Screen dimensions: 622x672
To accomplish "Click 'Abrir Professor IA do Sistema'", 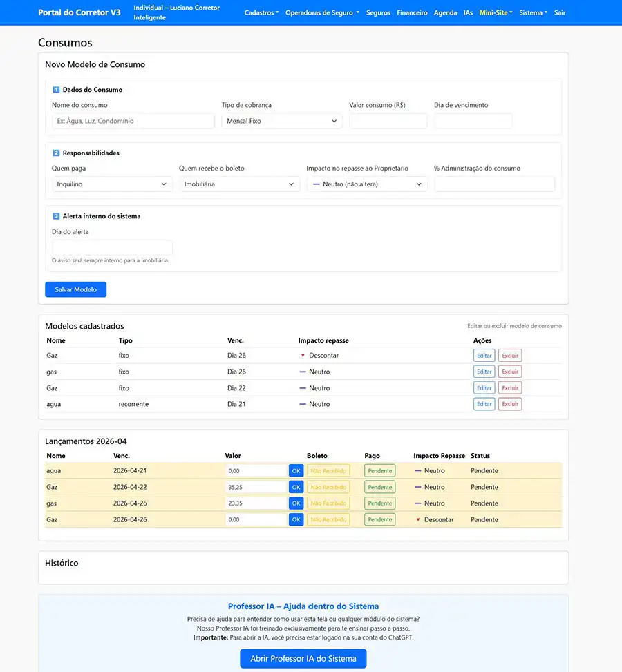I will tap(303, 658).
